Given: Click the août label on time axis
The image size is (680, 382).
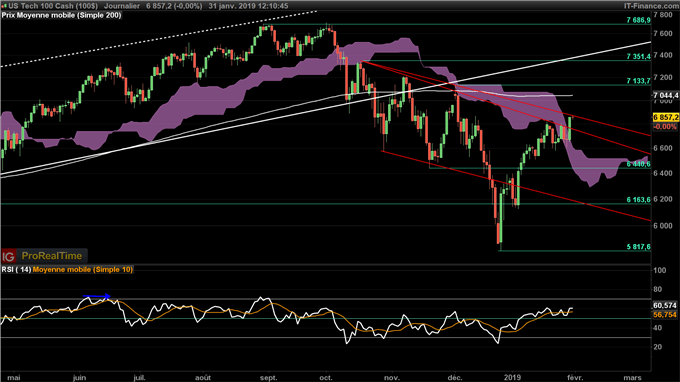Looking at the screenshot, I should coord(203,378).
